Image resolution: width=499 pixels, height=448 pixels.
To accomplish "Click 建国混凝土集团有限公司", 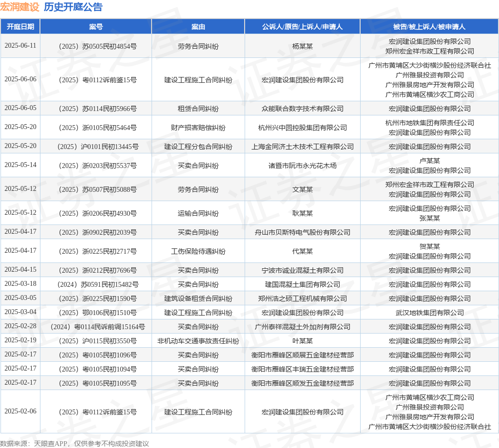I will (302, 284).
